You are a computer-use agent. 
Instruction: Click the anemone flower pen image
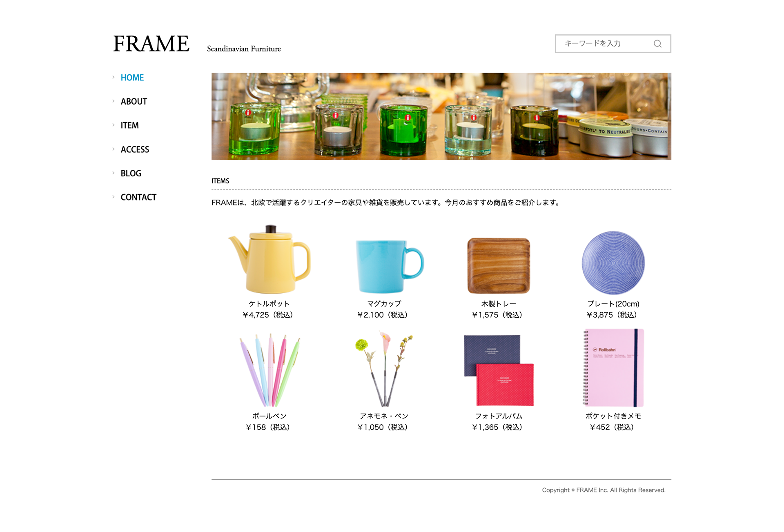(x=383, y=369)
